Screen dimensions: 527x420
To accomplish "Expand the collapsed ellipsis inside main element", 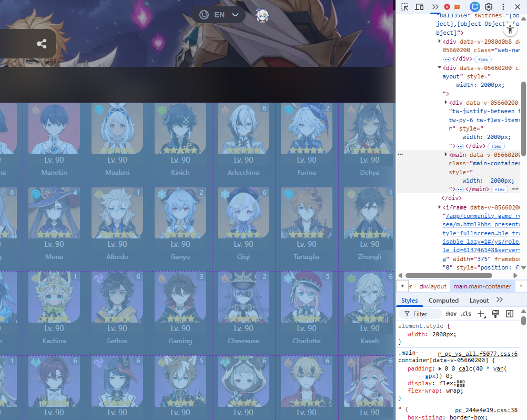I will tap(460, 189).
